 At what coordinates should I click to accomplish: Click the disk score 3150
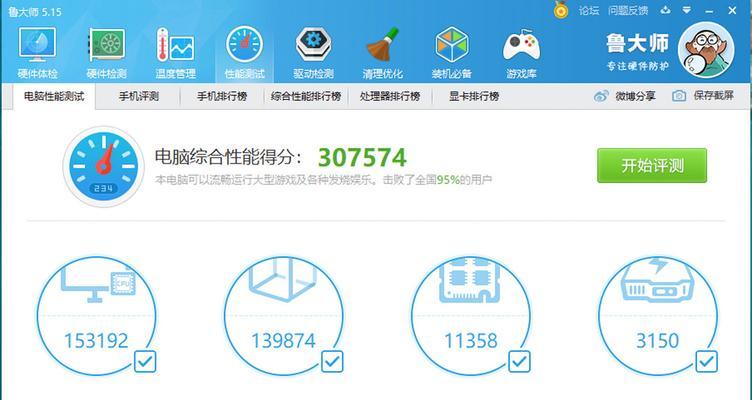click(658, 341)
